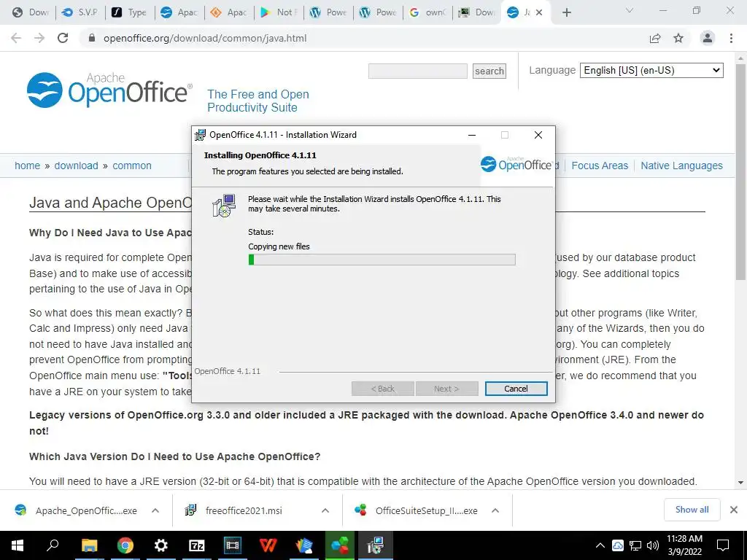Show hidden system tray icons
The image size is (747, 560).
click(600, 545)
